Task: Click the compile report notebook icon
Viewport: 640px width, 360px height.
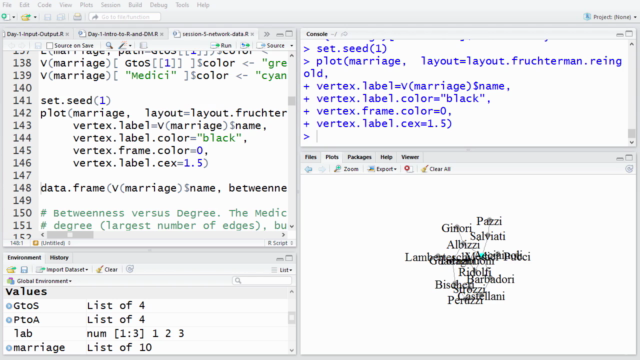Action: pos(143,45)
